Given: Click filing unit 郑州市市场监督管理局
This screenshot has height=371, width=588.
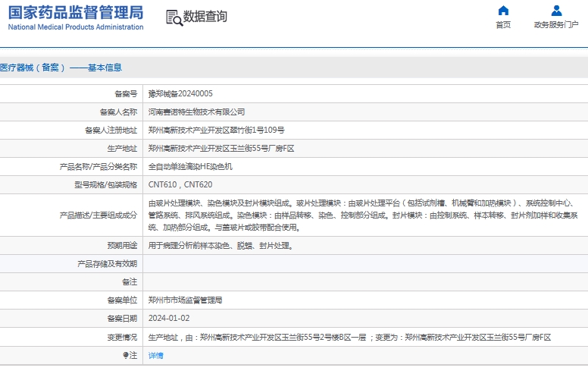Looking at the screenshot, I should tap(185, 300).
